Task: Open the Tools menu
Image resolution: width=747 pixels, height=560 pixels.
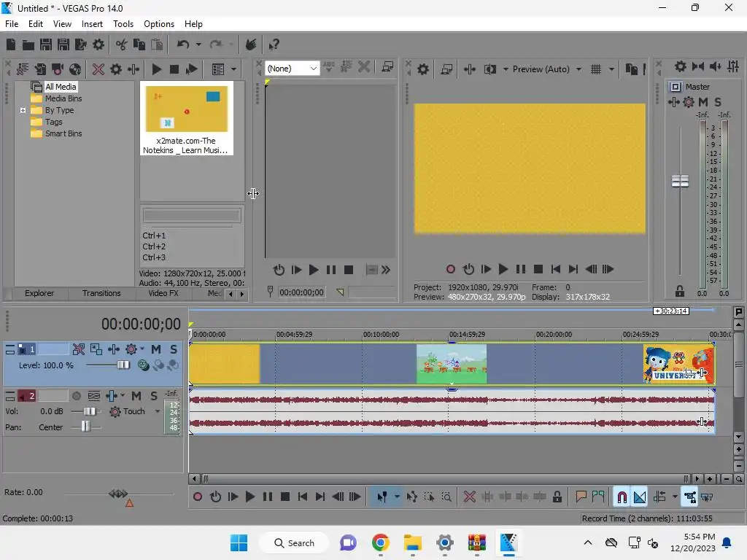Action: pyautogui.click(x=123, y=24)
